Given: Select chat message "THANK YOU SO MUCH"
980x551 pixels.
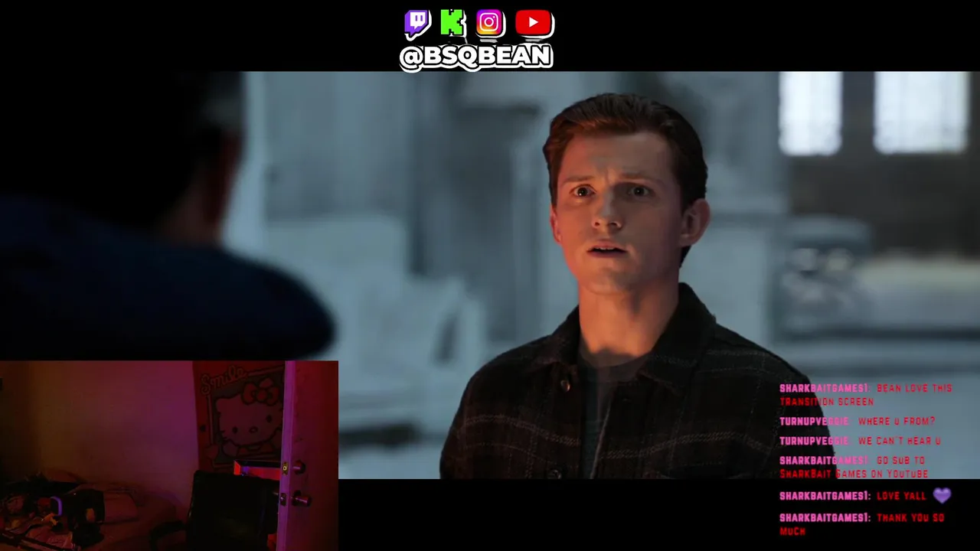Looking at the screenshot, I should 862,524.
